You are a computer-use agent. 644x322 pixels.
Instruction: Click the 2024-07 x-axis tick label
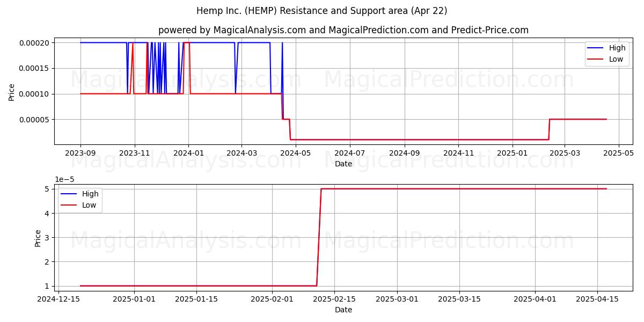(x=349, y=153)
